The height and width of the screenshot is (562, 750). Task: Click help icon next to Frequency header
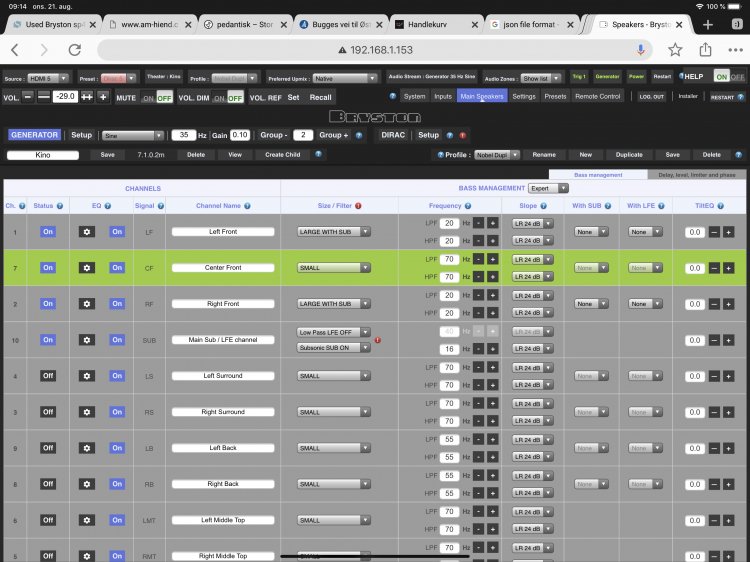coord(468,206)
